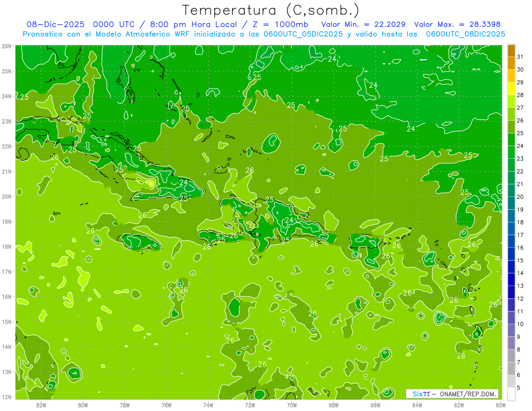Click the colorbar scale label "5"
Screen dimensions: 532x411
coord(519,388)
